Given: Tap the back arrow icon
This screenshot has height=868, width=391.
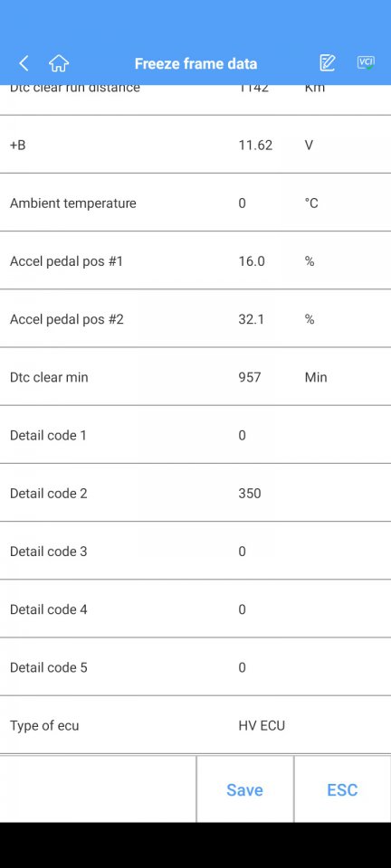Looking at the screenshot, I should point(24,63).
